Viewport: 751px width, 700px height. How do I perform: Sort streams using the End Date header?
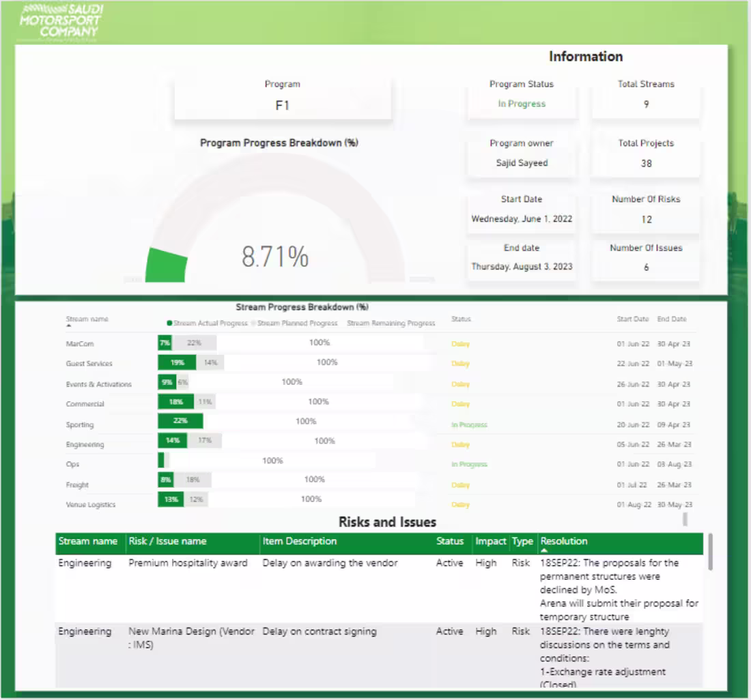(672, 319)
